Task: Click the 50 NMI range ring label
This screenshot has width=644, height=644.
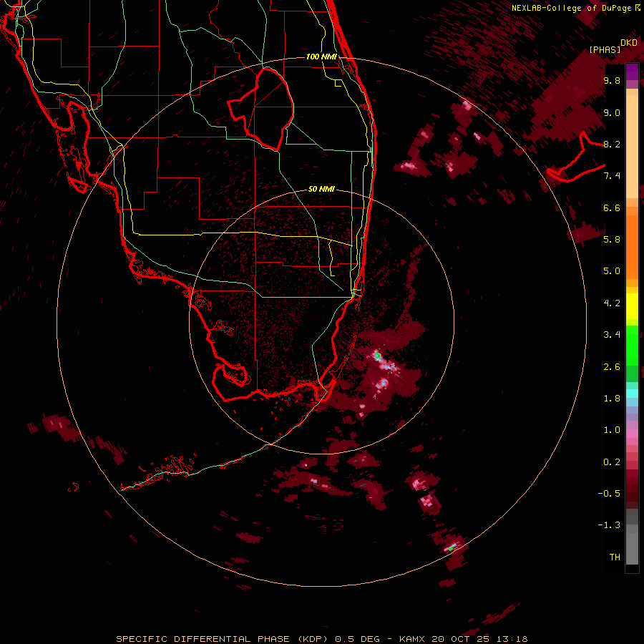Action: tap(321, 189)
